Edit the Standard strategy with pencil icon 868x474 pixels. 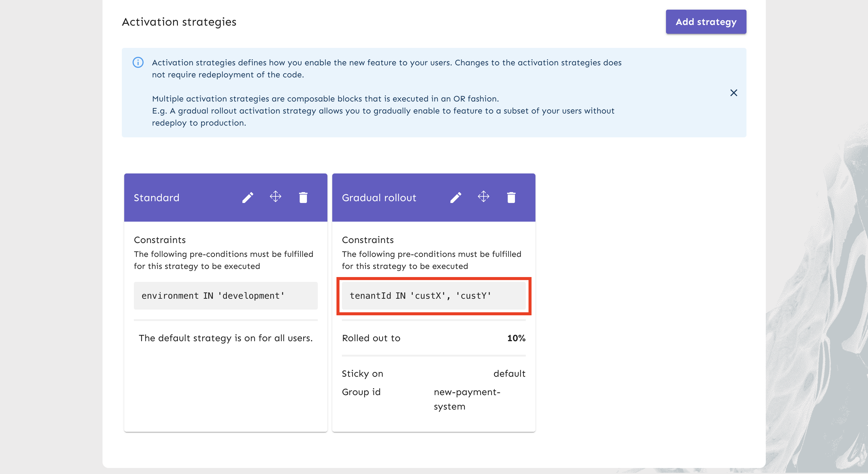point(248,197)
